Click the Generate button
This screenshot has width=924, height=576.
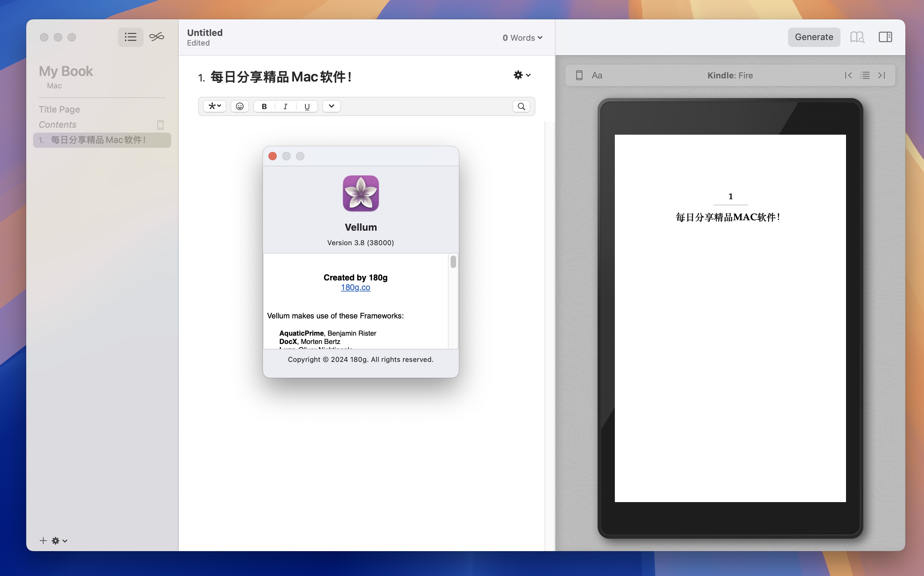pyautogui.click(x=814, y=37)
